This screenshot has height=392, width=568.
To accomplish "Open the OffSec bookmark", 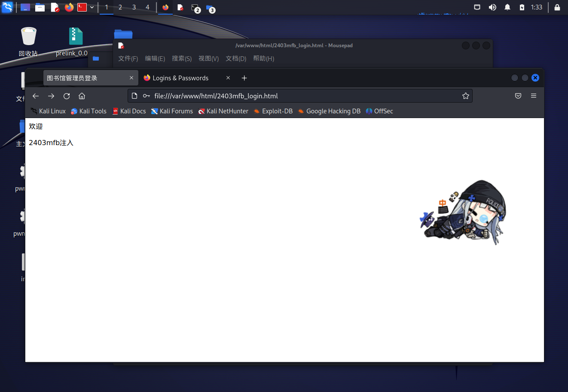I will pos(379,111).
